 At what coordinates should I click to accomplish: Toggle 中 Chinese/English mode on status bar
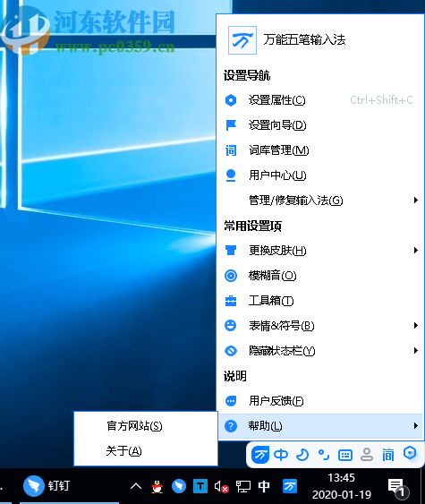[x=281, y=455]
